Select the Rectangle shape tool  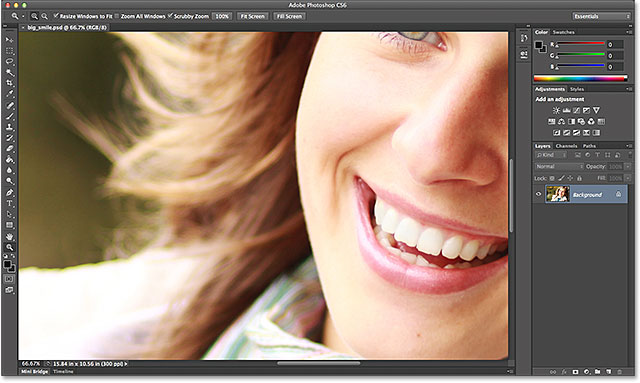[9, 225]
